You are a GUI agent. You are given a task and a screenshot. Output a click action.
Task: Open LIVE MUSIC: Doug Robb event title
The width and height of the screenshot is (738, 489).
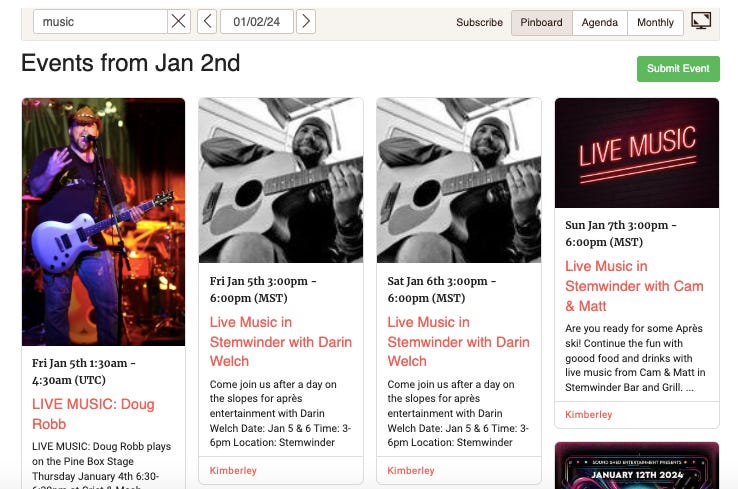click(x=93, y=414)
